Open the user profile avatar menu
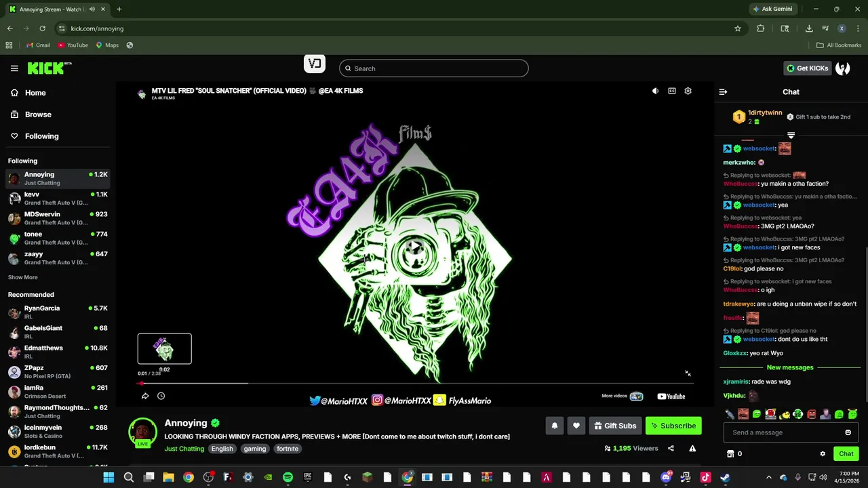This screenshot has width=868, height=488. pos(843,68)
